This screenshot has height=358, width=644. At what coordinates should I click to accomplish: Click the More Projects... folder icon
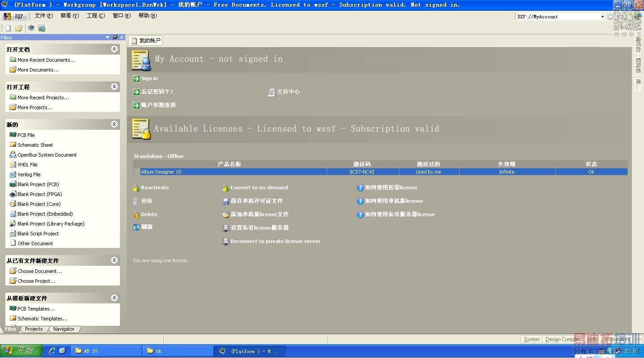pos(13,107)
